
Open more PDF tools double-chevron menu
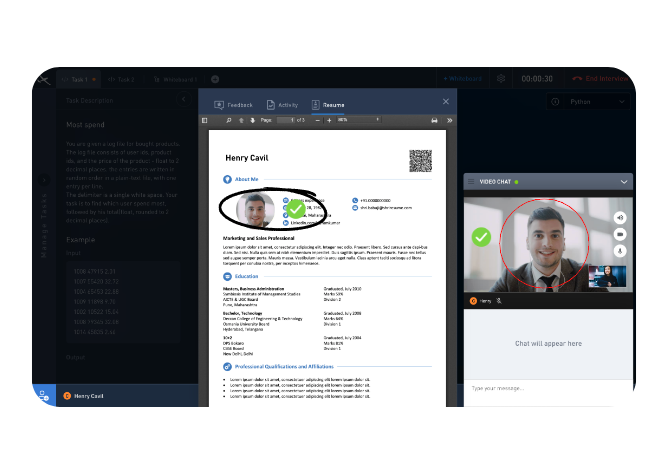(x=449, y=121)
